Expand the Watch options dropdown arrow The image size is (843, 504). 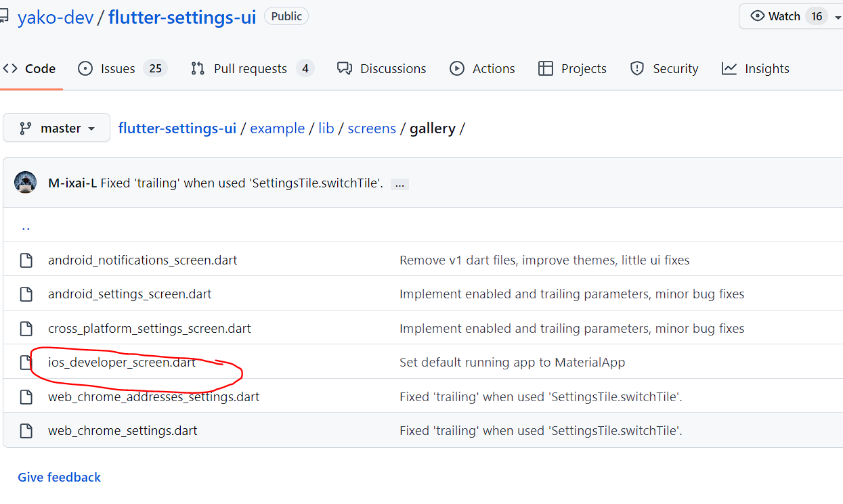pos(838,16)
